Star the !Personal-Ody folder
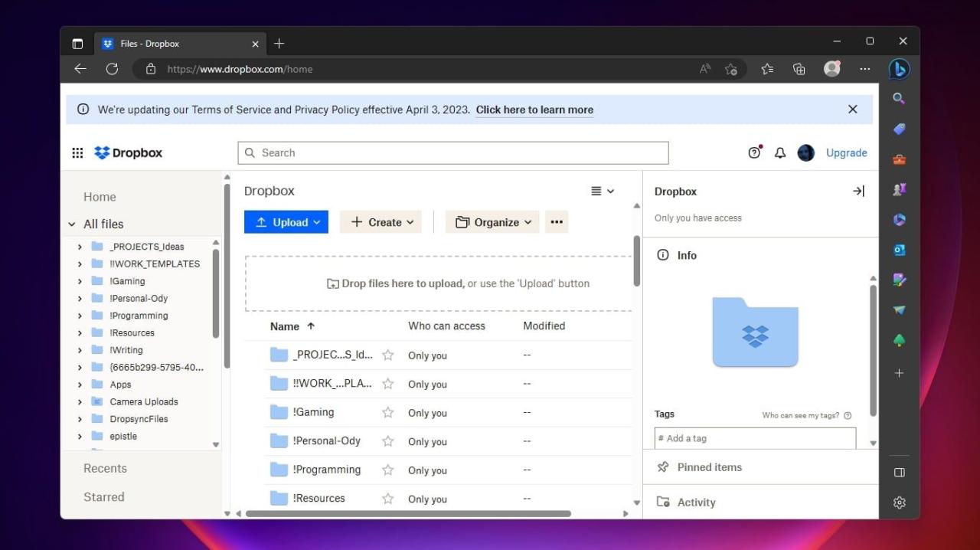The image size is (980, 550). pyautogui.click(x=387, y=441)
